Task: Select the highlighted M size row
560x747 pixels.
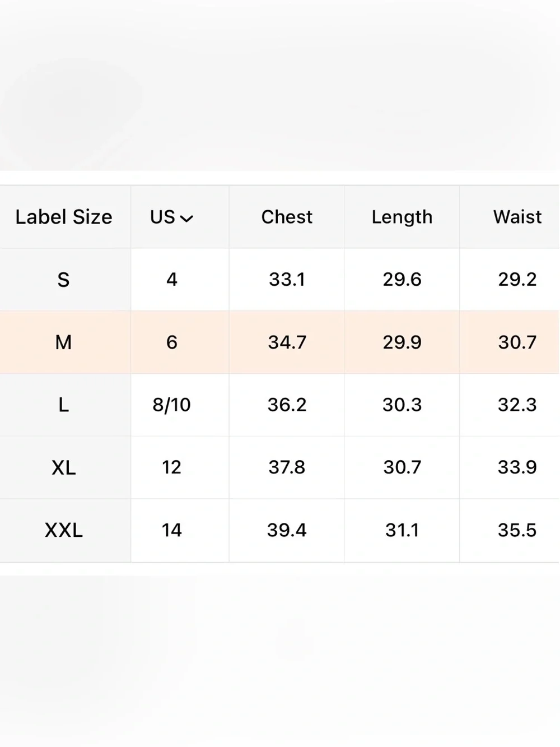Action: (x=279, y=342)
